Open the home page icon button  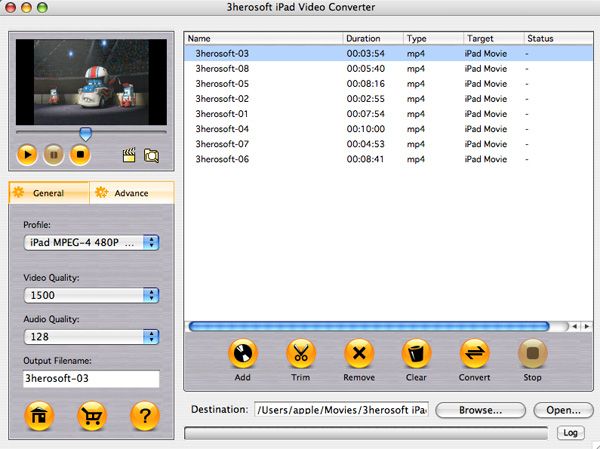click(x=39, y=416)
